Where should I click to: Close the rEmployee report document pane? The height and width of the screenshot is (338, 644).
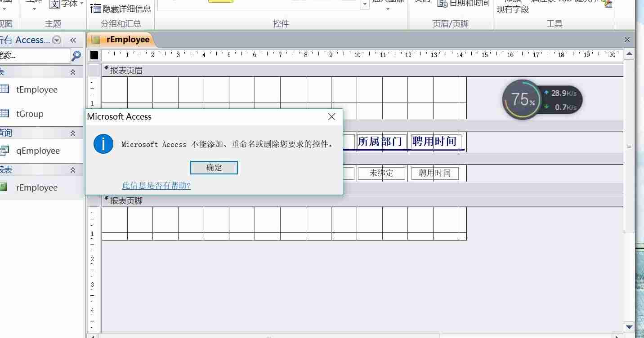(x=627, y=40)
